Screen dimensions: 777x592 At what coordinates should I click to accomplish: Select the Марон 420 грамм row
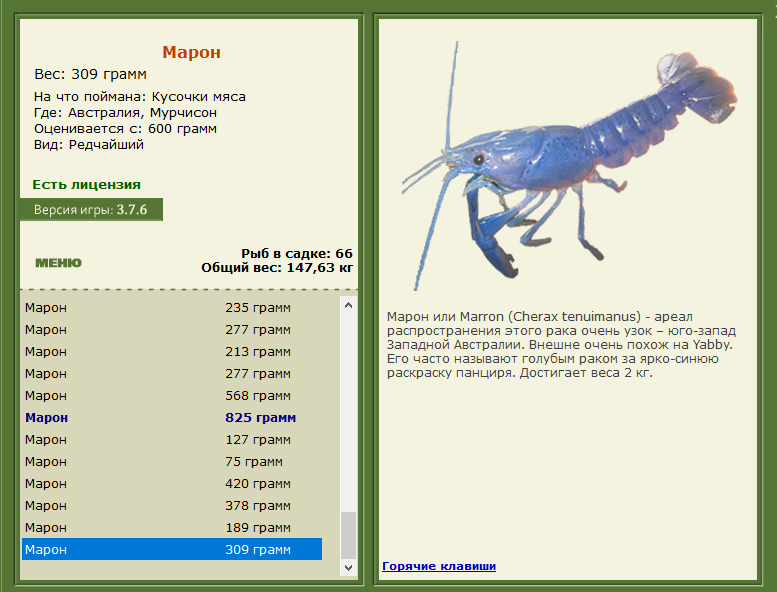click(x=172, y=484)
